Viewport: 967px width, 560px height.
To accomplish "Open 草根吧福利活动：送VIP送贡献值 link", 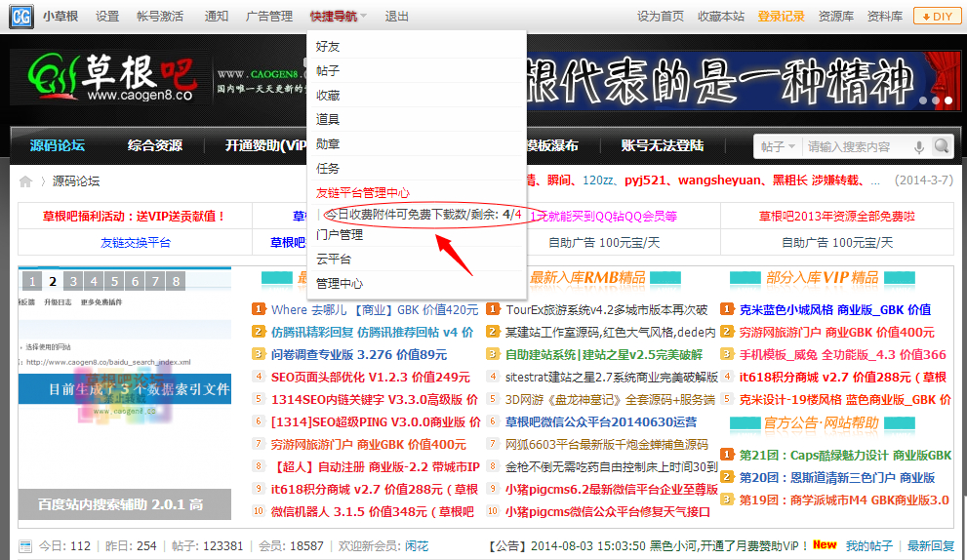I will click(x=134, y=217).
